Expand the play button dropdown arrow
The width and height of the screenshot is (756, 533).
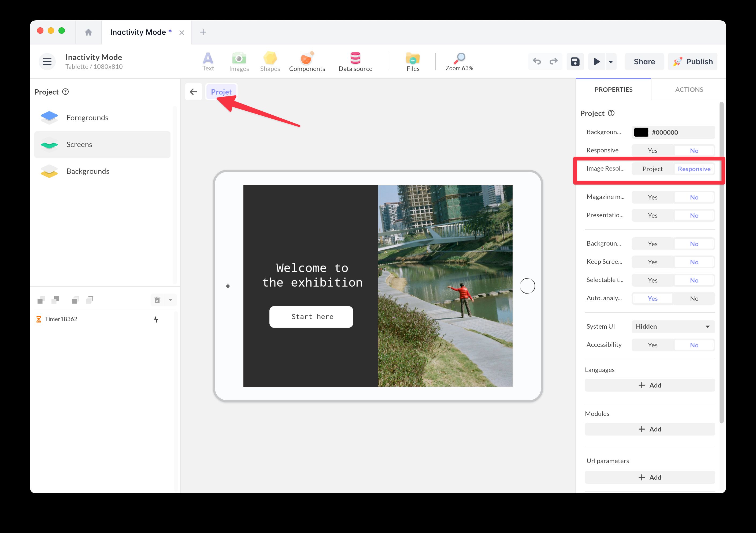click(x=610, y=62)
